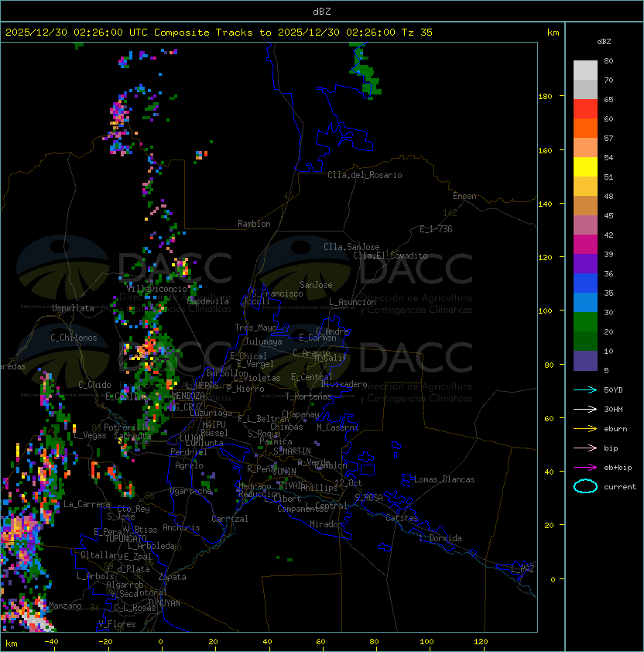
Task: Pick the magenta 39-42 dBZ color band
Action: click(x=585, y=245)
